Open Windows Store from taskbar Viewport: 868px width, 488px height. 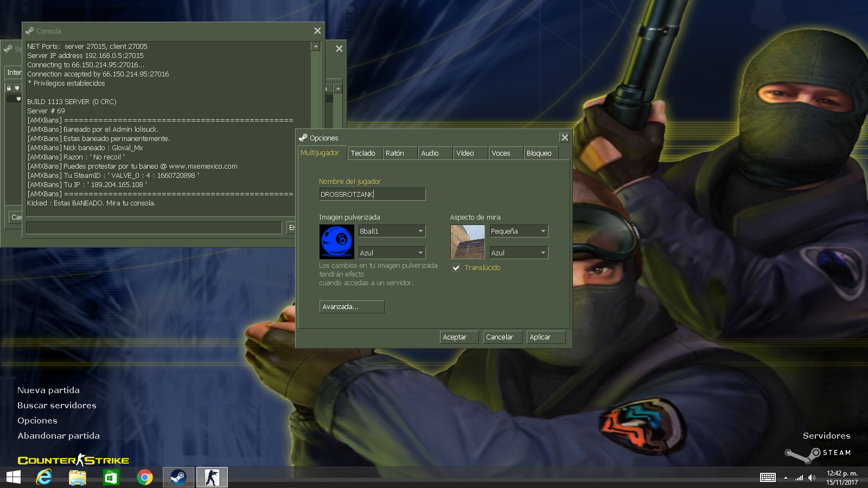pyautogui.click(x=111, y=477)
